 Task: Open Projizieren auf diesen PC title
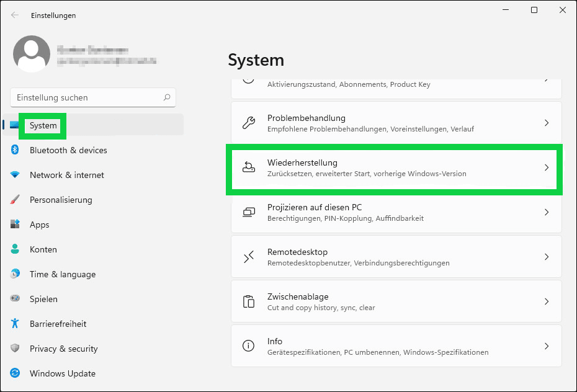pos(315,207)
